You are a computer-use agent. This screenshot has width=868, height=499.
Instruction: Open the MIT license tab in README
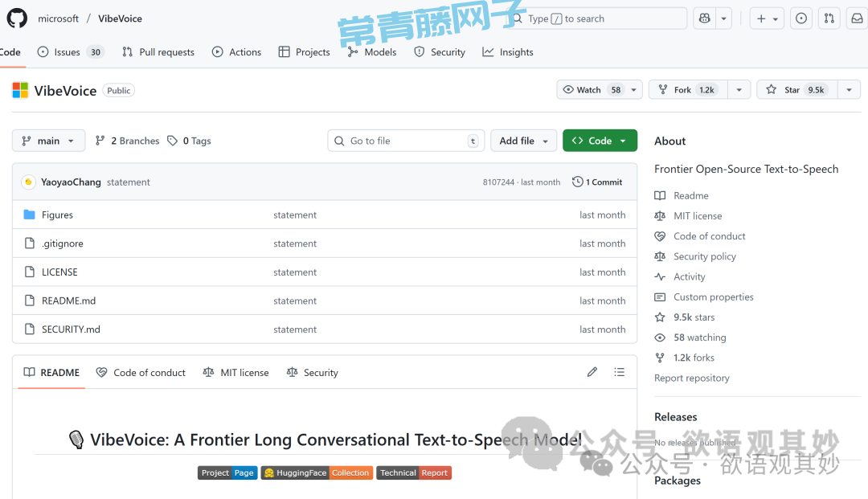click(x=236, y=373)
